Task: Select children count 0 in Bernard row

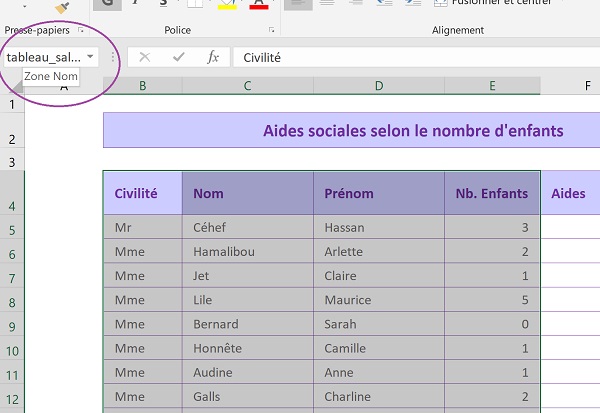Action: (x=492, y=324)
